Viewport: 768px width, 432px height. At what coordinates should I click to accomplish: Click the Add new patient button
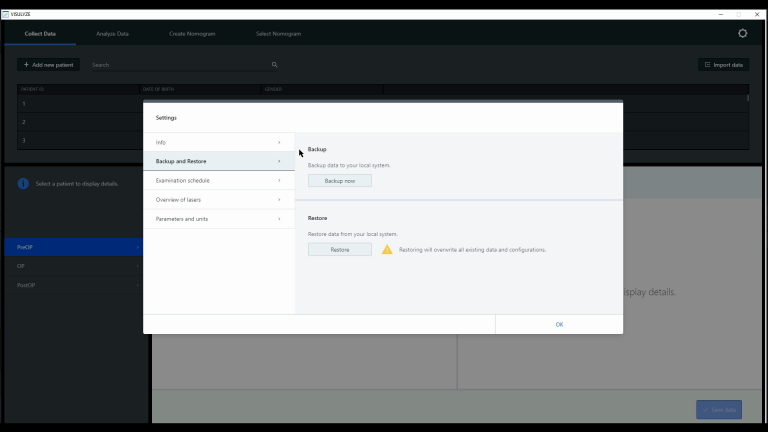coord(48,65)
